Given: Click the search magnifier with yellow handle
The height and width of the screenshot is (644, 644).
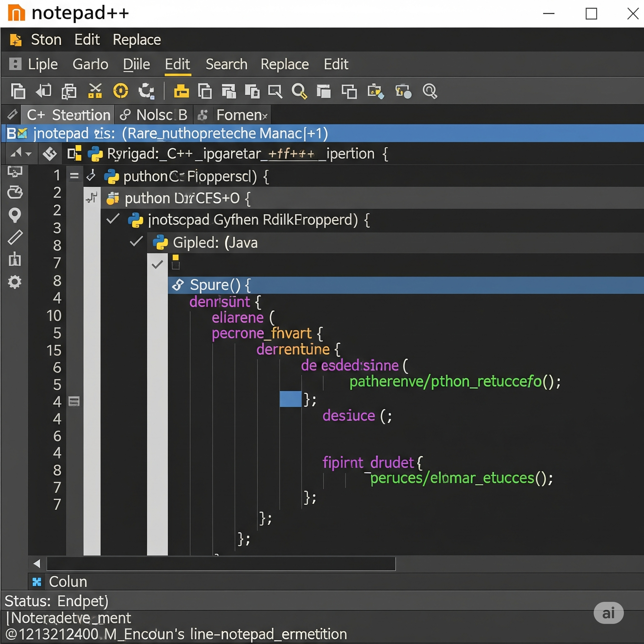Looking at the screenshot, I should pos(299,91).
